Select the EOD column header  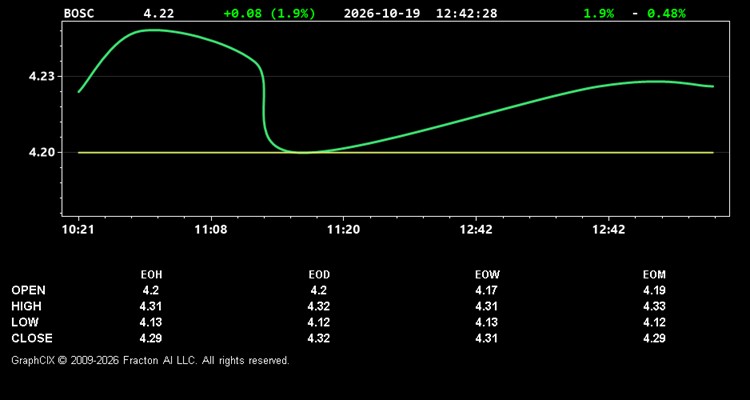click(x=319, y=275)
